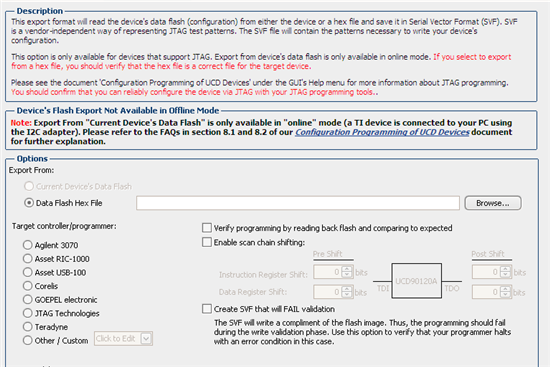
Task: Increase Post Shift Instruction Register bits
Action: (x=505, y=269)
